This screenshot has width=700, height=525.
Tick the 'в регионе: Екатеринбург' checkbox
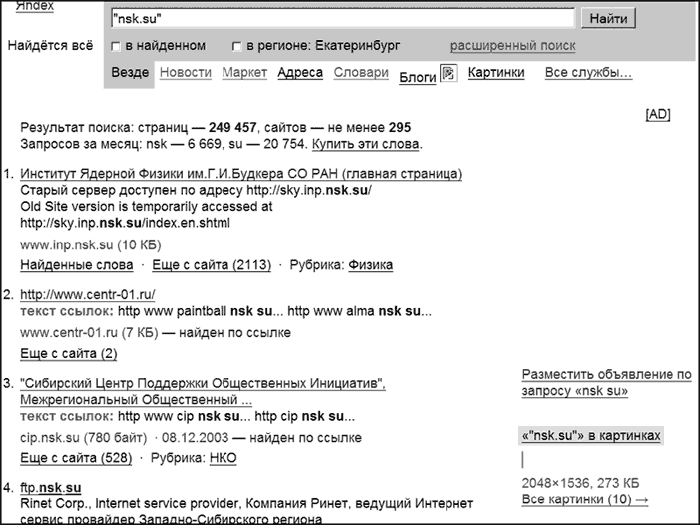click(237, 46)
